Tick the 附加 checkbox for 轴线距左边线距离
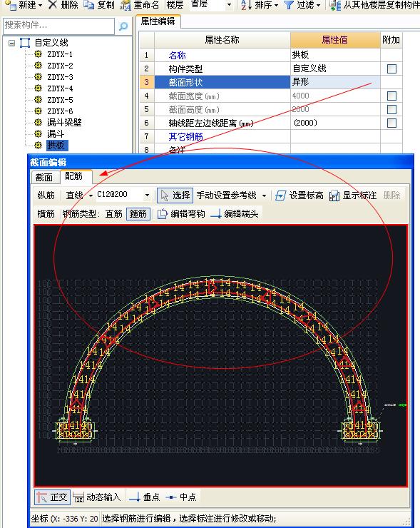This screenshot has width=420, height=528. coord(391,123)
